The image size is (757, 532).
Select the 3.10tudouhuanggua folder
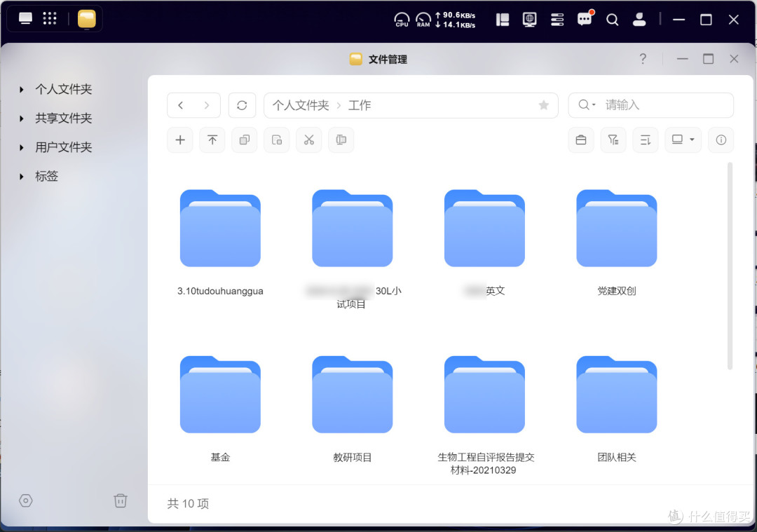(220, 228)
